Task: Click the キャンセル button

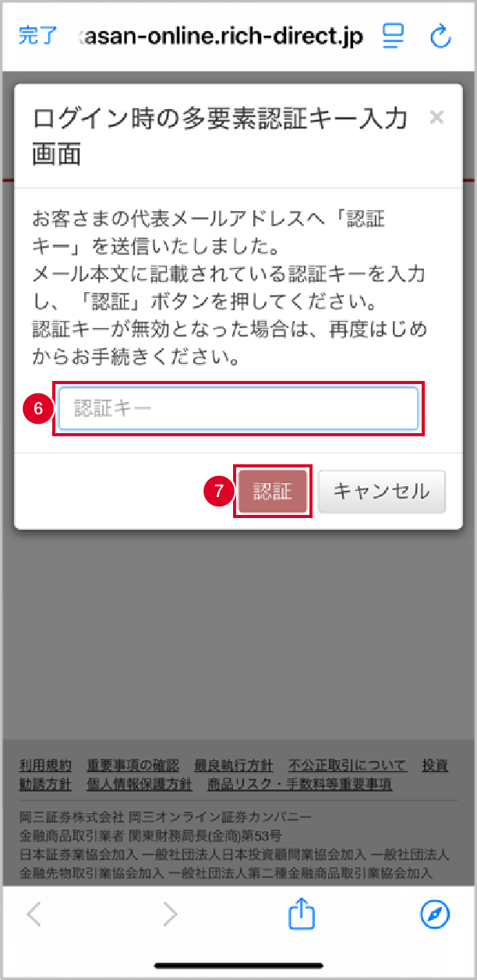Action: [x=382, y=491]
